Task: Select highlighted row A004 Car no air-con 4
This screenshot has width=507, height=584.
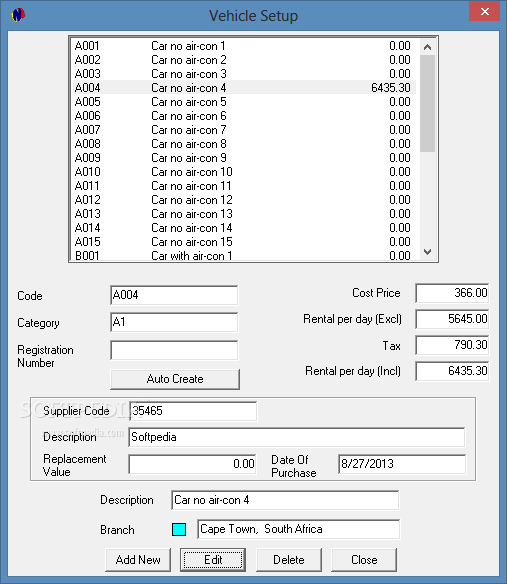Action: (x=244, y=88)
